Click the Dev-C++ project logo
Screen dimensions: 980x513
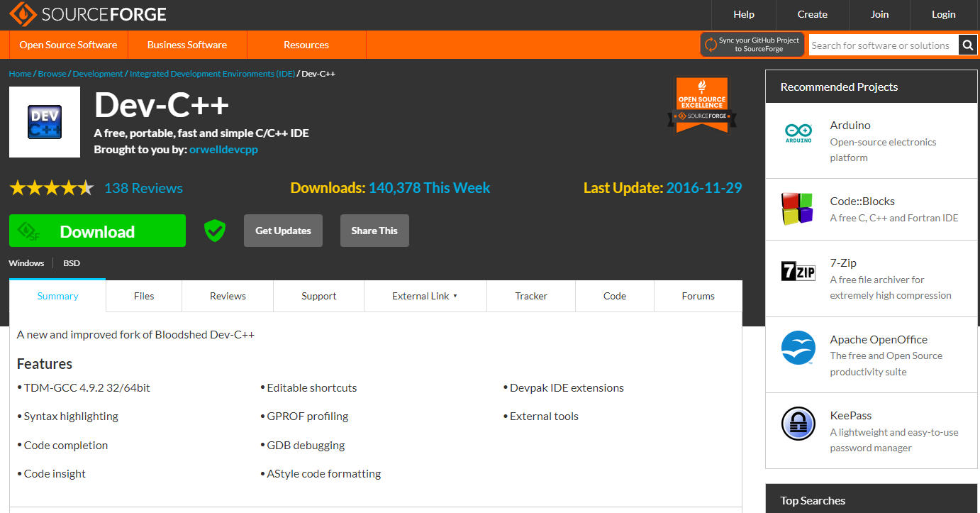coord(45,122)
